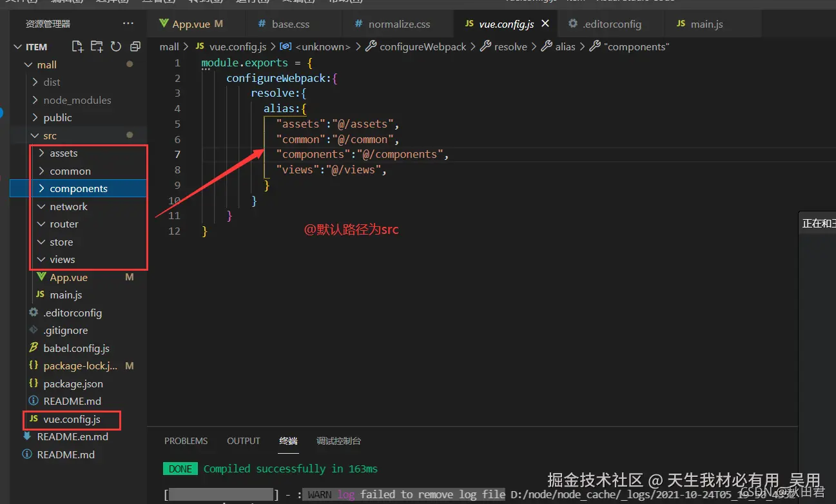This screenshot has width=836, height=504.
Task: Click configureWebpack on line 2 of code
Action: tap(276, 79)
